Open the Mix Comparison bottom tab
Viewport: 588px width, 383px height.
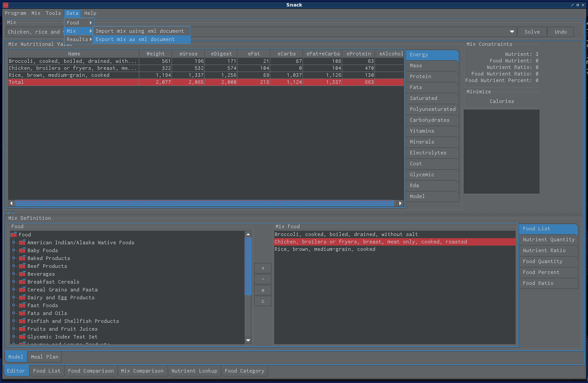[x=142, y=371]
